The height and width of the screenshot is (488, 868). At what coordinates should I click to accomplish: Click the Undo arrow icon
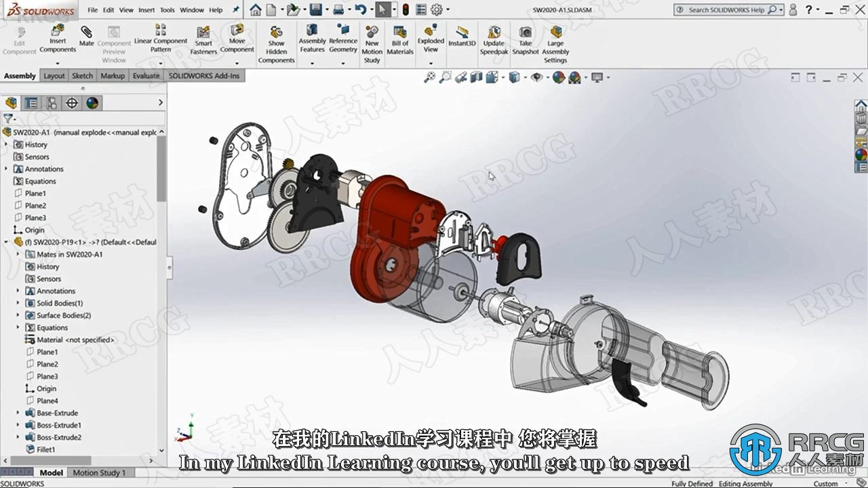click(x=361, y=9)
